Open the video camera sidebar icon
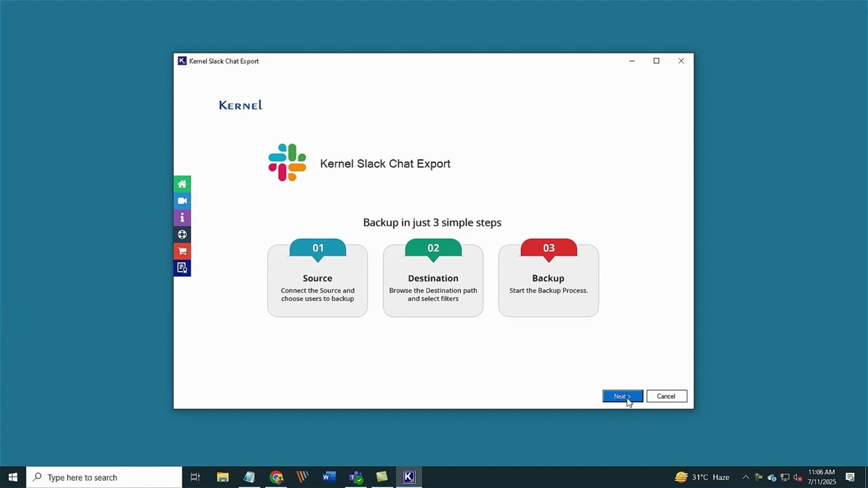Viewport: 868px width, 488px height. (182, 201)
